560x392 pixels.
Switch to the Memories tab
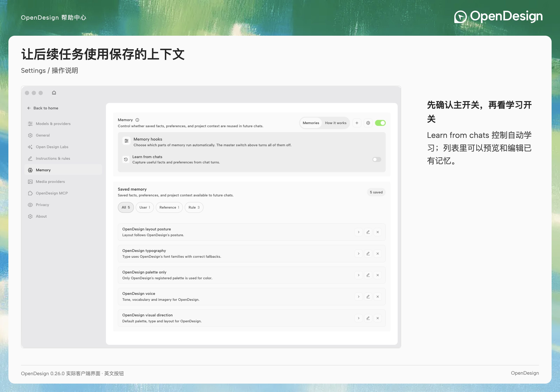311,123
